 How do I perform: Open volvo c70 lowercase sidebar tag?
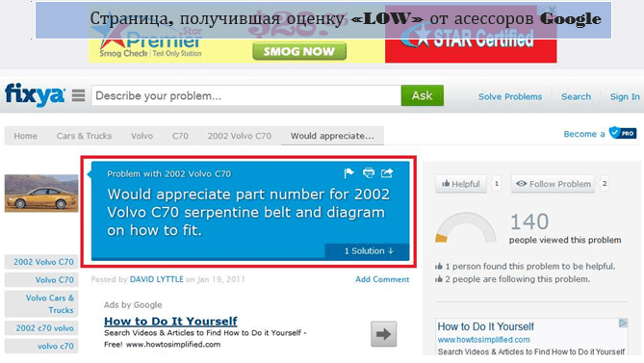[41, 347]
